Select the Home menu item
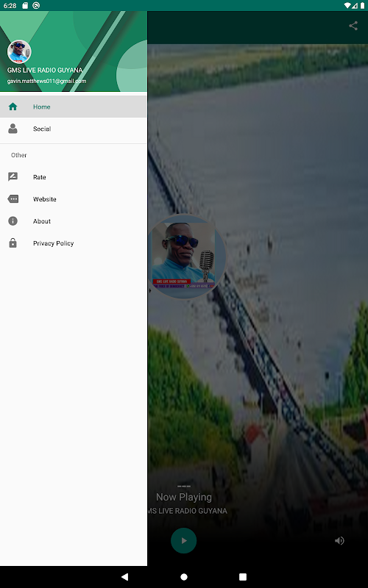The height and width of the screenshot is (588, 368). click(74, 107)
